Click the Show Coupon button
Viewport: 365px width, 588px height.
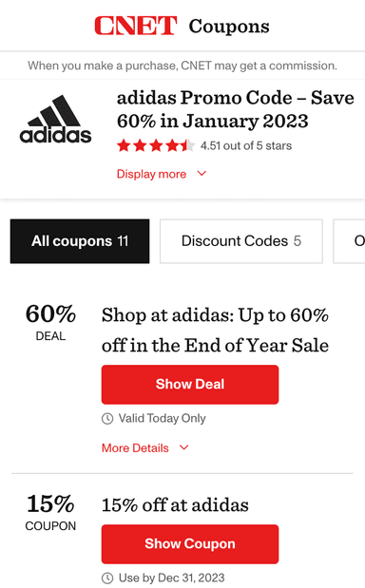tap(190, 544)
